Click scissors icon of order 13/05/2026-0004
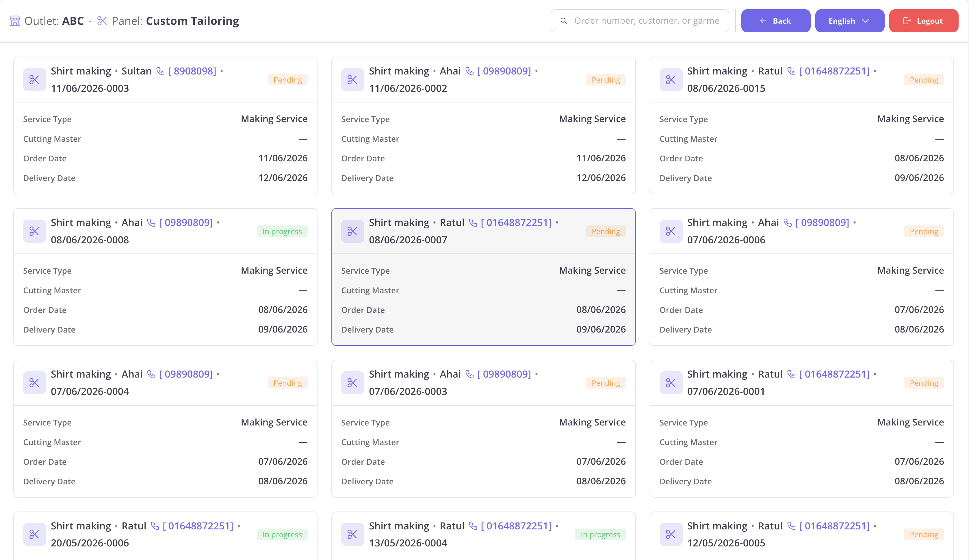This screenshot has width=969, height=560. tap(352, 534)
